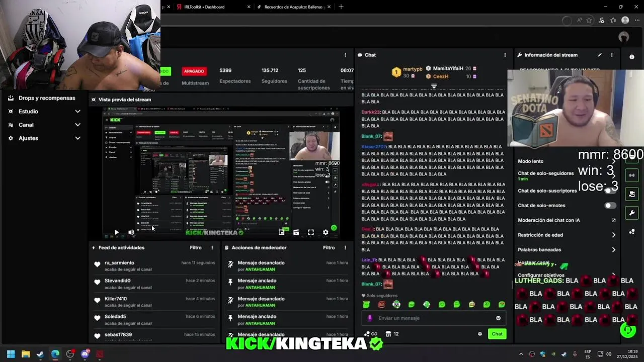This screenshot has width=644, height=362.
Task: Open Microsoft Edge from the taskbar
Action: tap(55, 354)
